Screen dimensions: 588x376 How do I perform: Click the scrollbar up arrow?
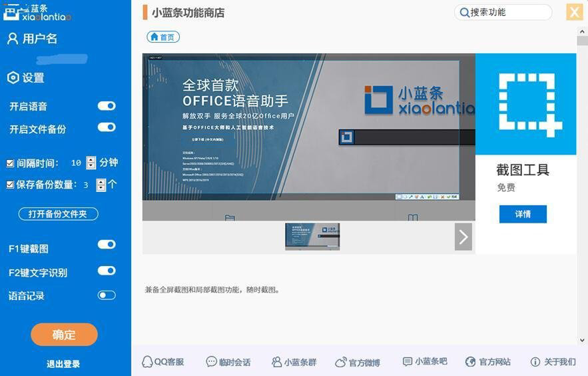(x=582, y=31)
